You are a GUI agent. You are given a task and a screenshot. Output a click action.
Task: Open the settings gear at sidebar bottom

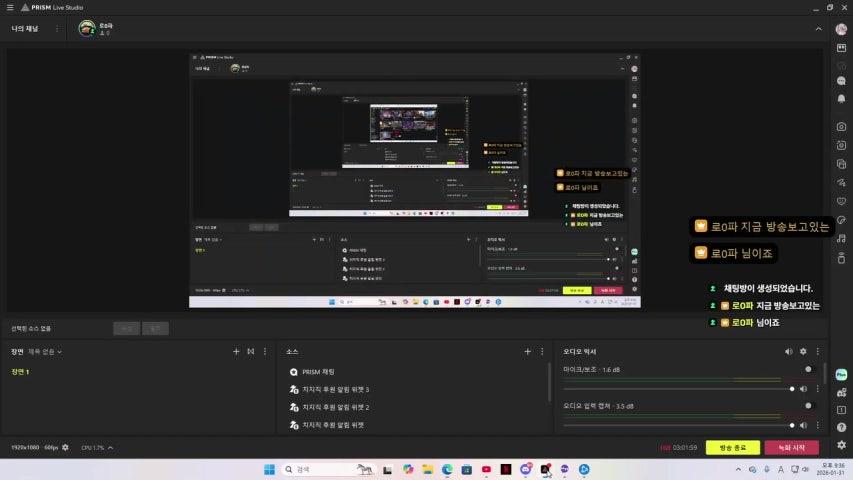pyautogui.click(x=841, y=445)
